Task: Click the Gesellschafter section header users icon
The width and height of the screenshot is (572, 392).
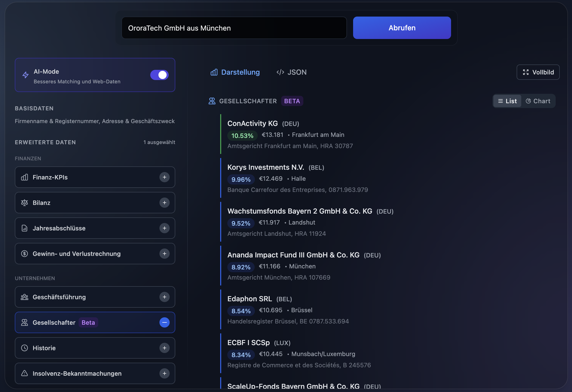Action: [212, 101]
